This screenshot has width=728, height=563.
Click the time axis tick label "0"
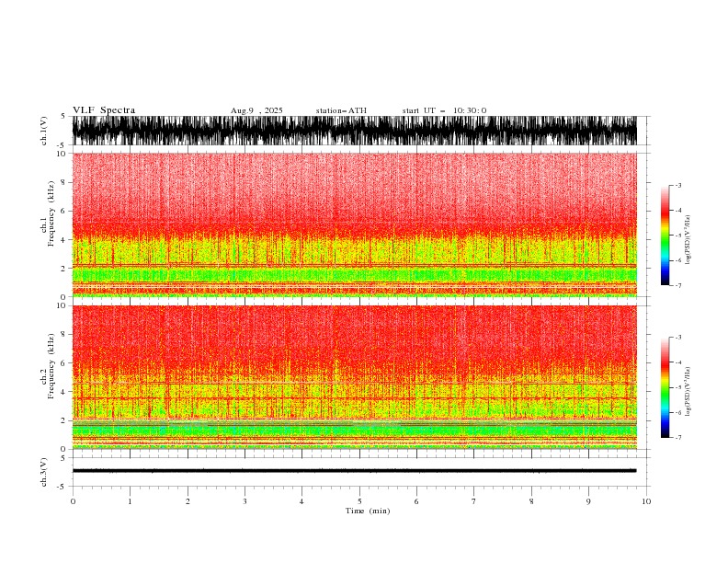pyautogui.click(x=73, y=501)
